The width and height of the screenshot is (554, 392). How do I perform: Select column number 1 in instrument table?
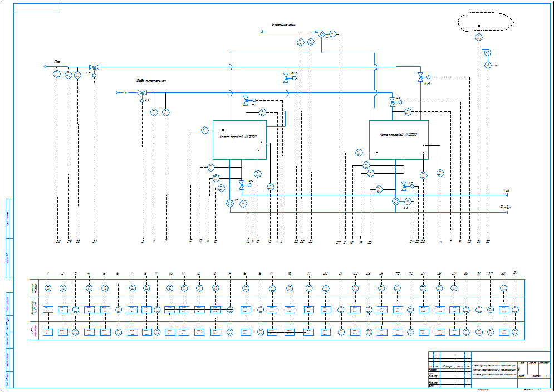(48, 273)
